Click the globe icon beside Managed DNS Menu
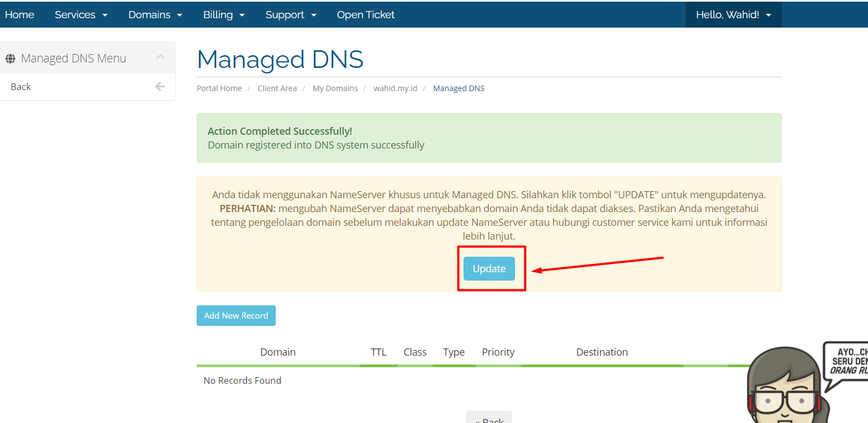 click(10, 59)
